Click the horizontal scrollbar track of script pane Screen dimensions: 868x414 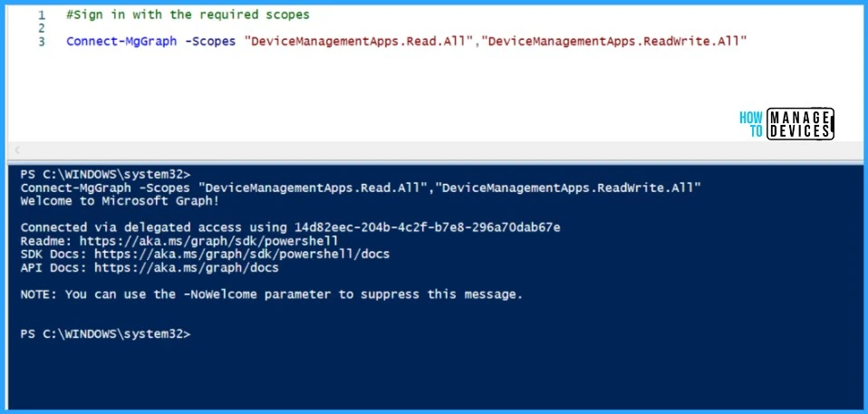coord(435,150)
